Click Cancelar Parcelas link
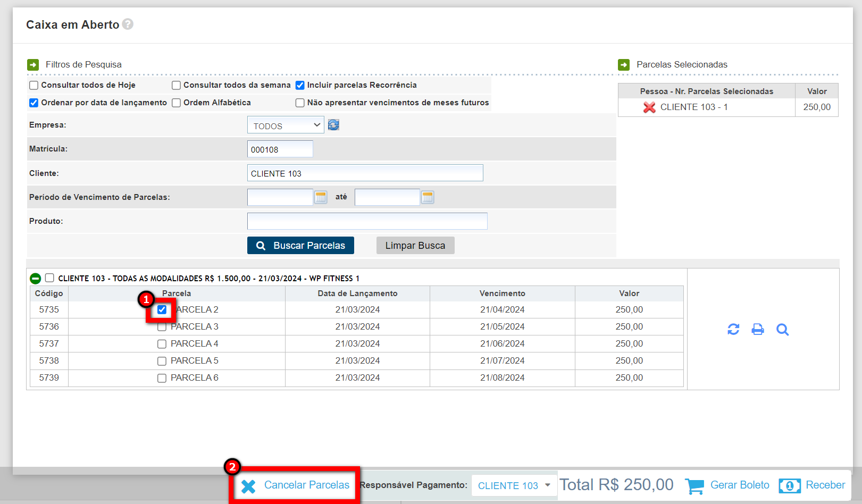862x504 pixels. (296, 485)
